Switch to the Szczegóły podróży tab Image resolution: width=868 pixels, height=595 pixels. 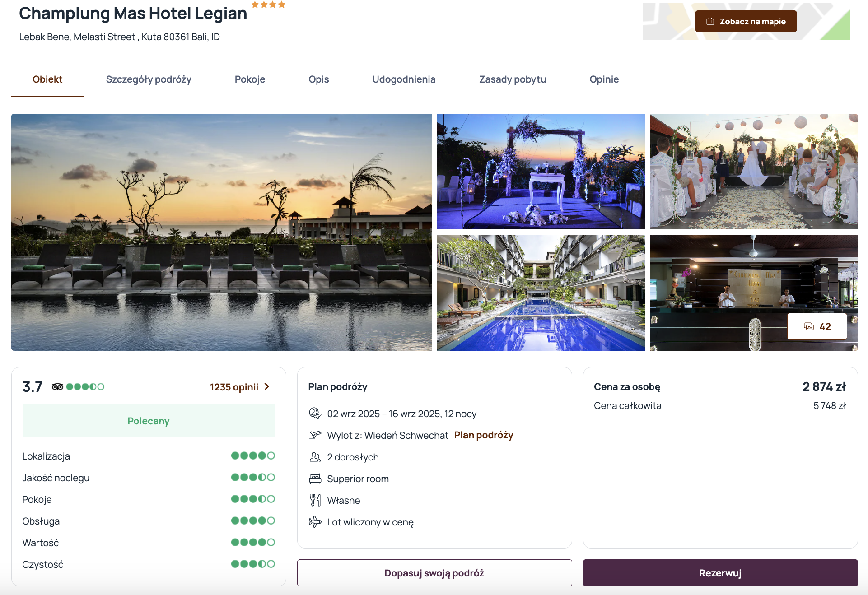point(149,79)
